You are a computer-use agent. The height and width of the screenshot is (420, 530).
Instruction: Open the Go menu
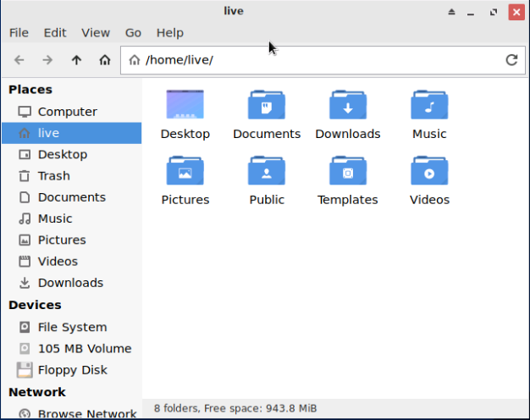click(133, 33)
